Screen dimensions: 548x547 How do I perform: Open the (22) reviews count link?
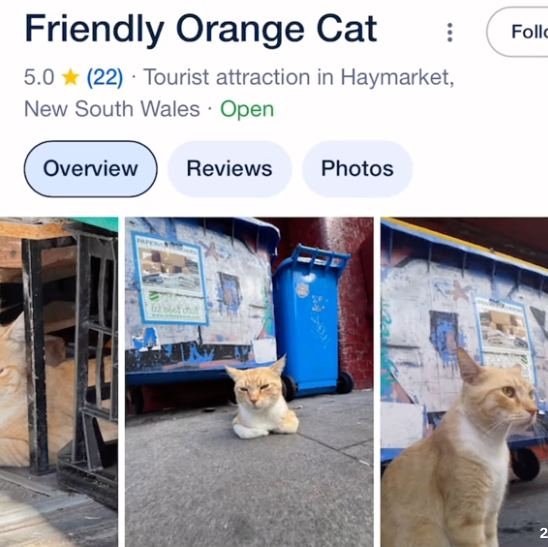tap(104, 77)
